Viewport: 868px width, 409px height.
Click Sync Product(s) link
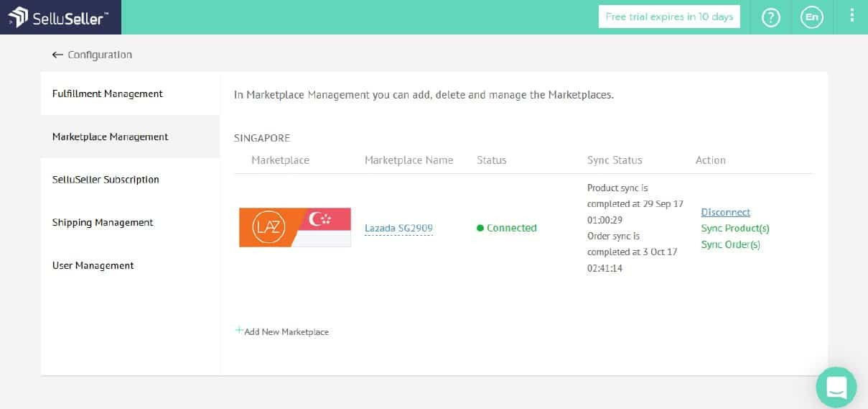(735, 229)
